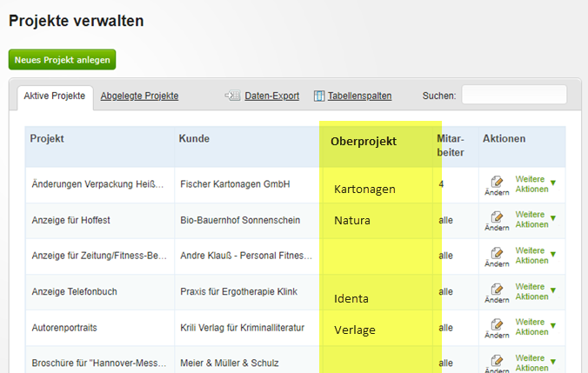Click the Daten-Export icon
Screen dimensions: 588x373
click(232, 96)
